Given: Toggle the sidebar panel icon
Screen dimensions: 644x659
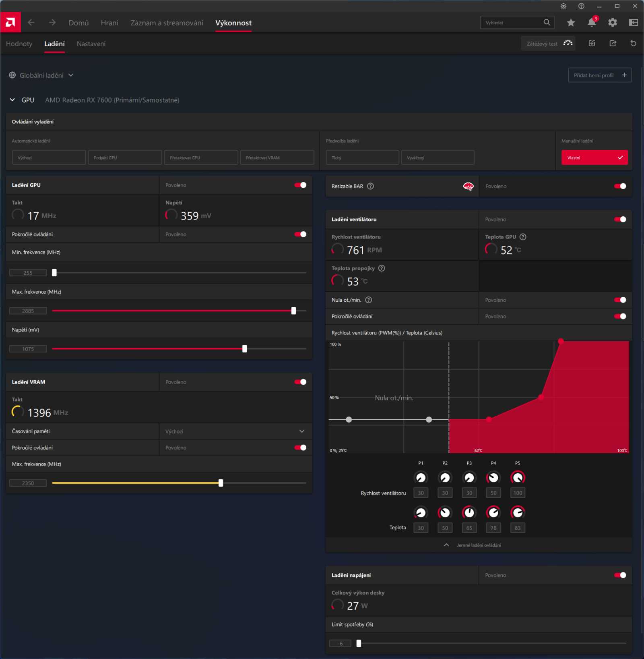Looking at the screenshot, I should pos(634,23).
